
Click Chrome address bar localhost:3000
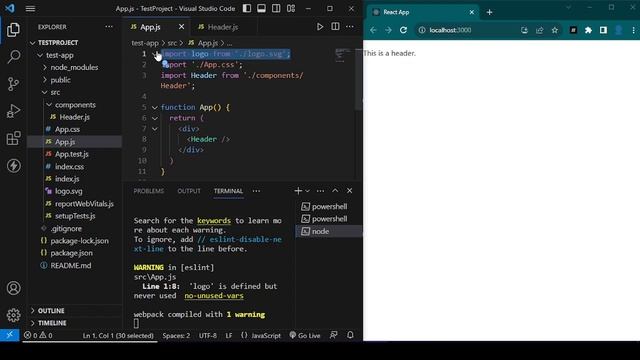click(x=450, y=30)
